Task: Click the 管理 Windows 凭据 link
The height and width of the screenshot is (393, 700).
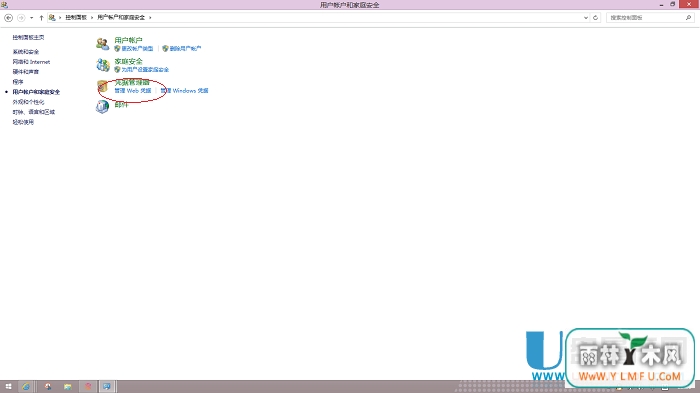Action: 184,91
